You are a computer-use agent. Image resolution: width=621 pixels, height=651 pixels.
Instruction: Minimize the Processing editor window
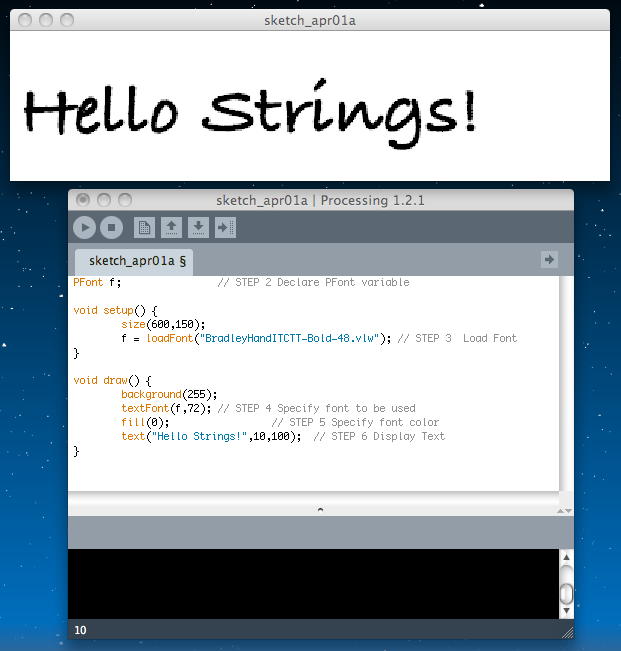pos(104,200)
